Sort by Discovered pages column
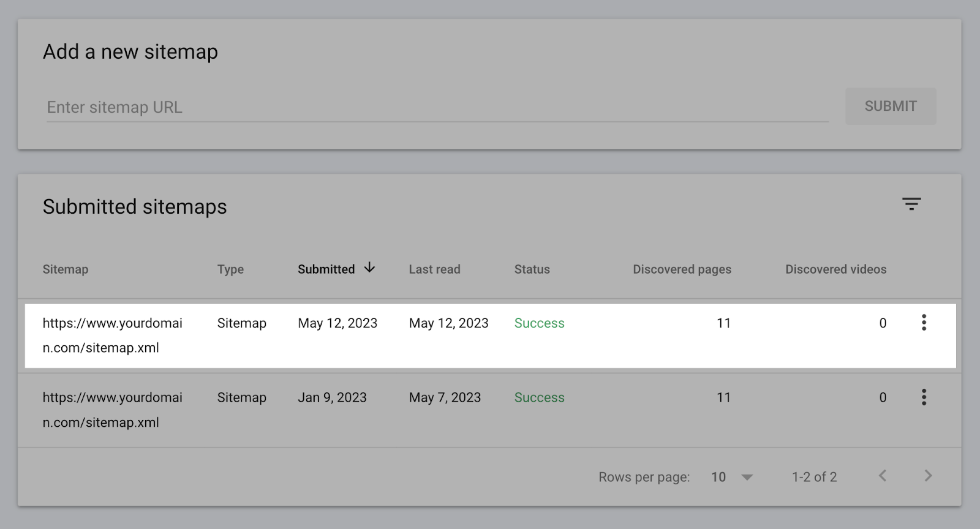This screenshot has height=529, width=980. pos(682,269)
